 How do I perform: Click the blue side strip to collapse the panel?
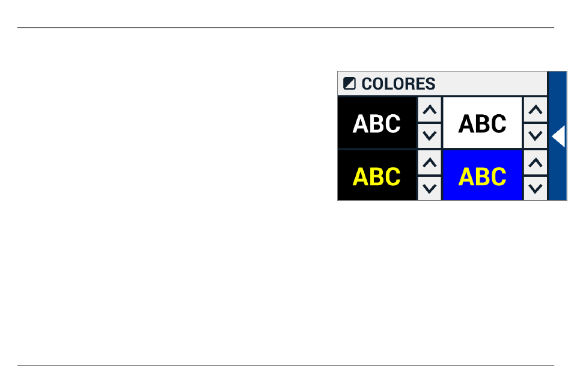coord(558,136)
